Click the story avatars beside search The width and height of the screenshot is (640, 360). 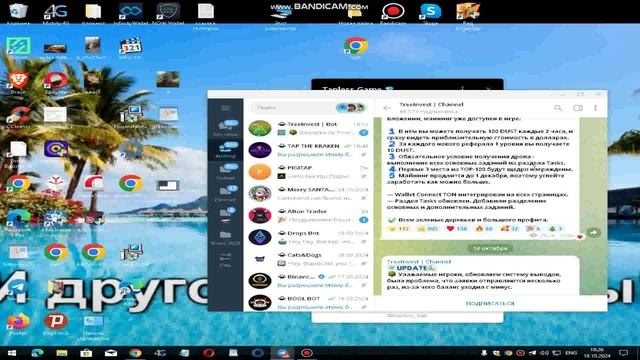[x=351, y=108]
